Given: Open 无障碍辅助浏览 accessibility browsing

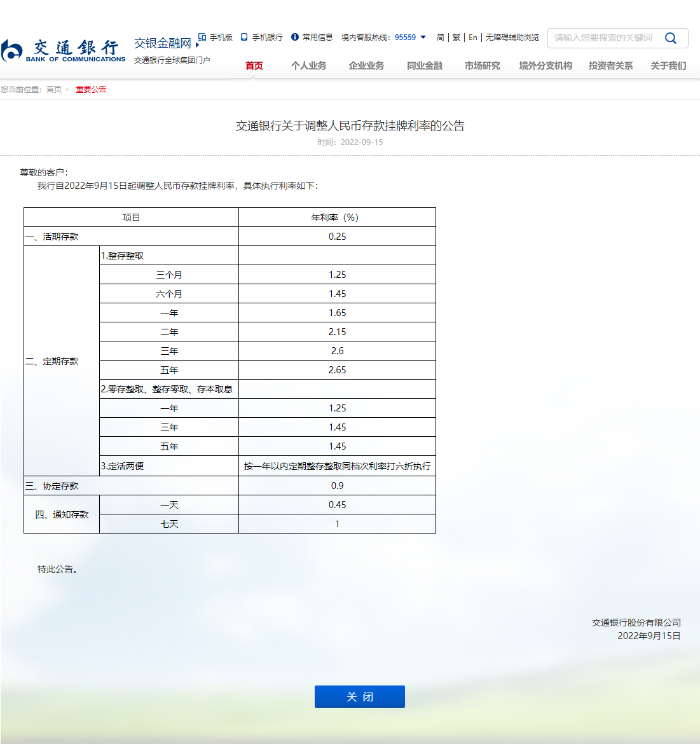Looking at the screenshot, I should point(512,38).
